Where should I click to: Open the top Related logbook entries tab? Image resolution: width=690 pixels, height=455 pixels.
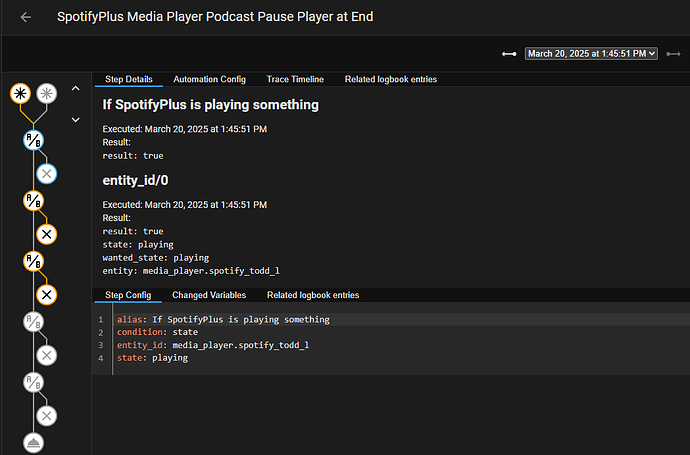click(x=391, y=79)
